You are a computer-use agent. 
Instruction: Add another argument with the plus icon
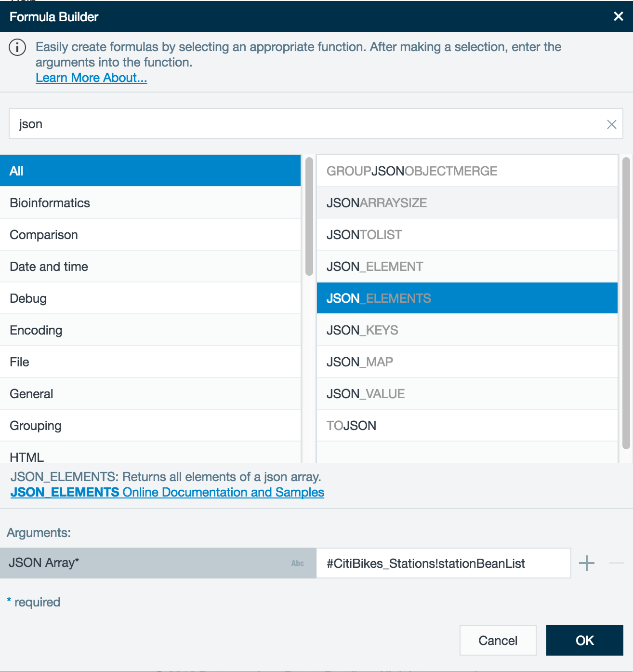click(x=587, y=563)
